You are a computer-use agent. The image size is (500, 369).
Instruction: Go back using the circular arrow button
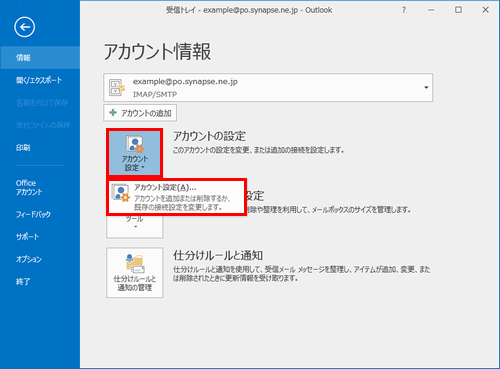click(x=24, y=27)
